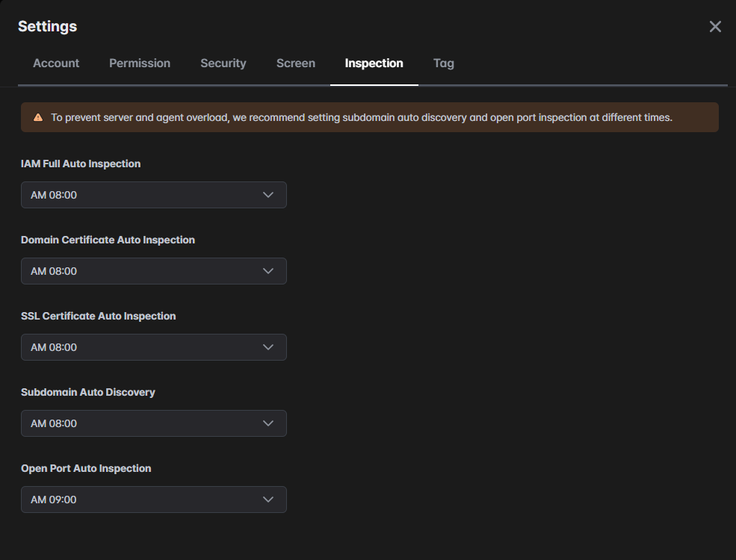Open the Subdomain Auto Discovery time dropdown
736x560 pixels.
click(153, 423)
